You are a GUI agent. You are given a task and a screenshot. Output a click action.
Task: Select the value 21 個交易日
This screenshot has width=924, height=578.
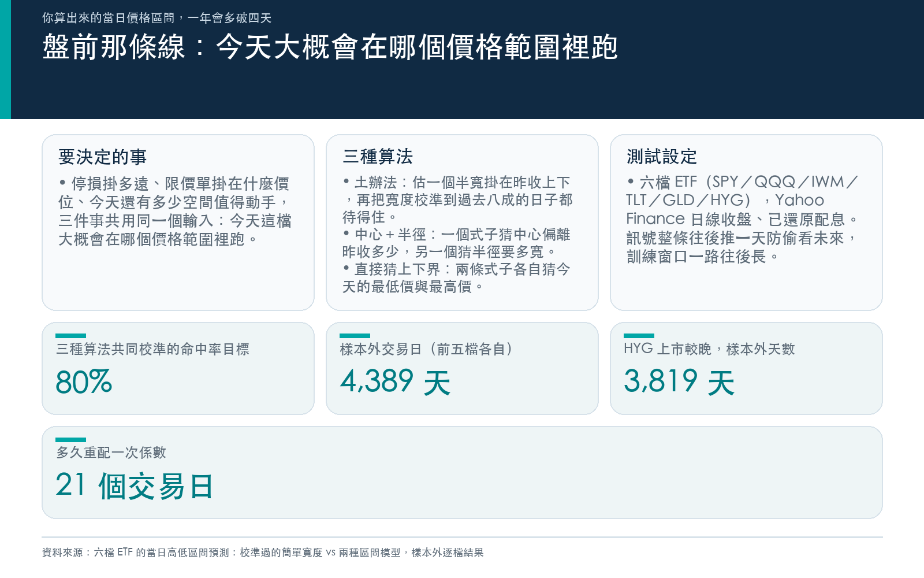tap(135, 486)
